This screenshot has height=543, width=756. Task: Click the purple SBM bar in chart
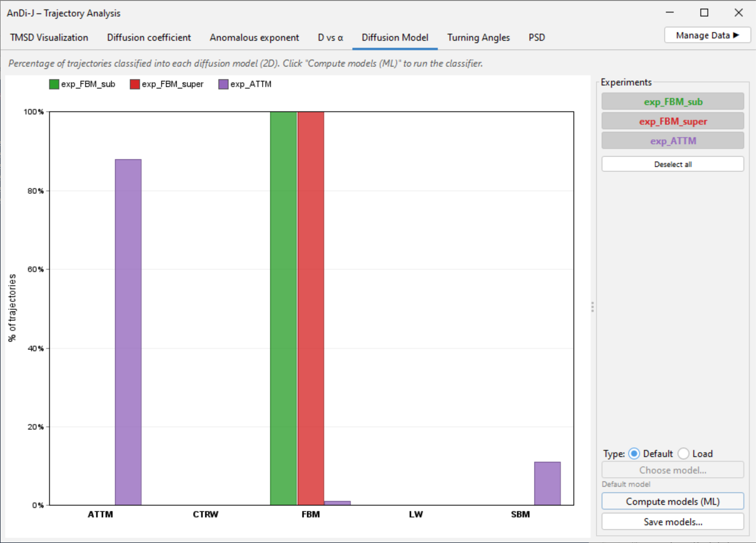[x=547, y=483]
